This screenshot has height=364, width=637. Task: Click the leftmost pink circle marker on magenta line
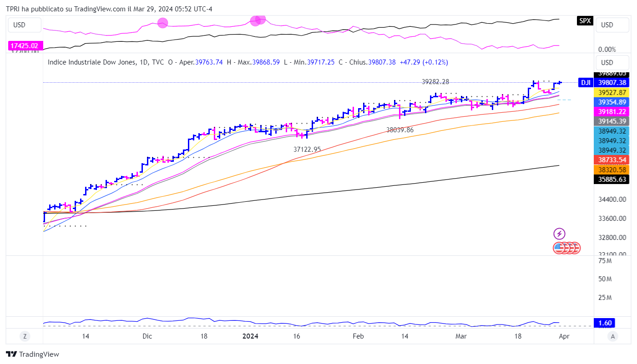click(162, 23)
